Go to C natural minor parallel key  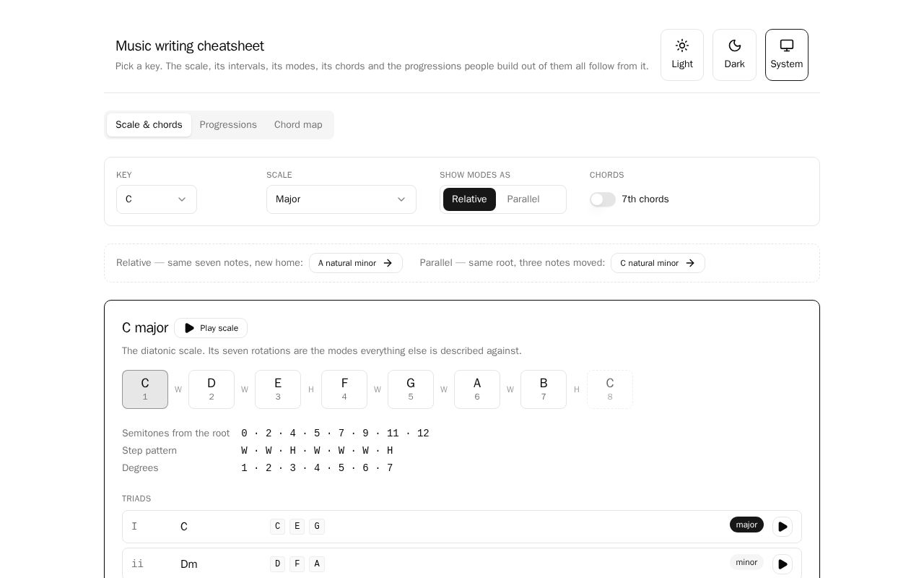click(658, 263)
